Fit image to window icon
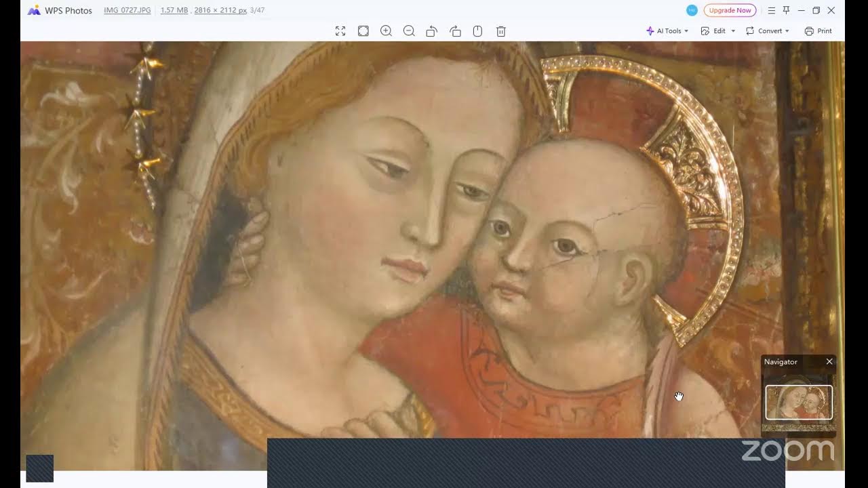 pos(363,31)
